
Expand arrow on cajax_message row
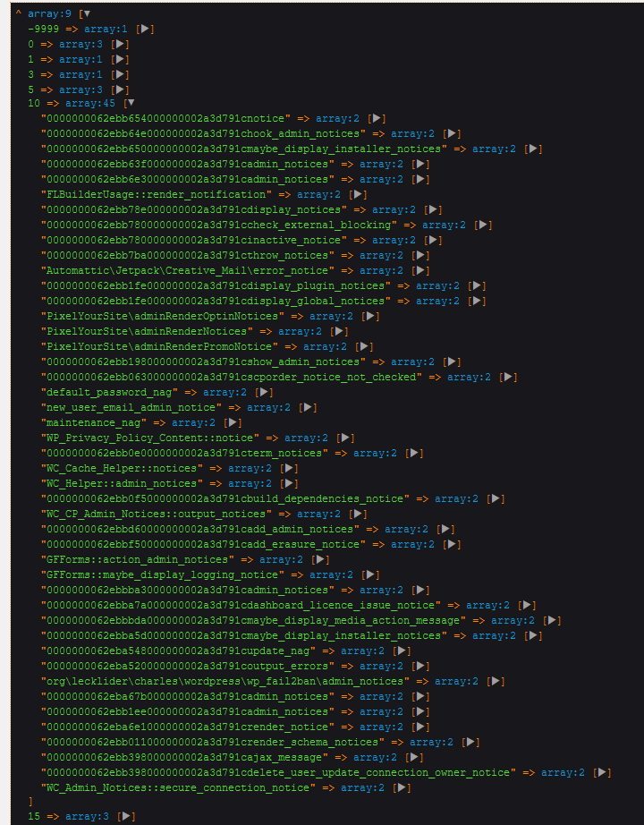pos(414,758)
